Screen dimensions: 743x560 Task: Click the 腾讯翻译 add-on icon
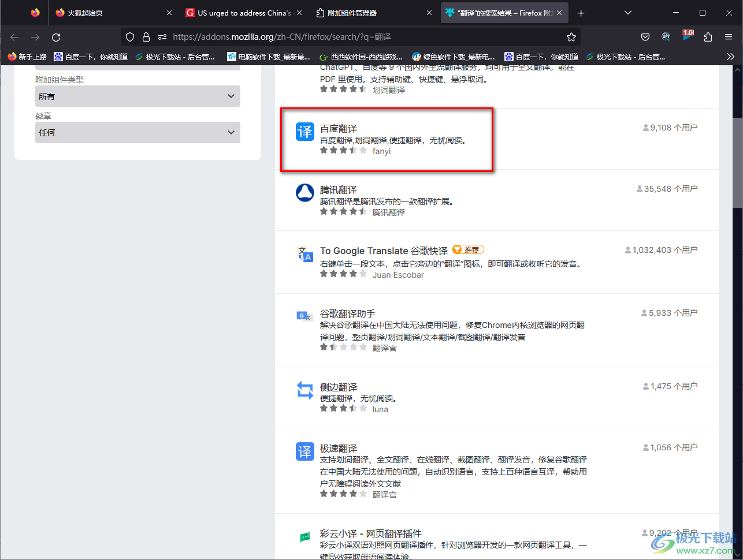[x=304, y=193]
